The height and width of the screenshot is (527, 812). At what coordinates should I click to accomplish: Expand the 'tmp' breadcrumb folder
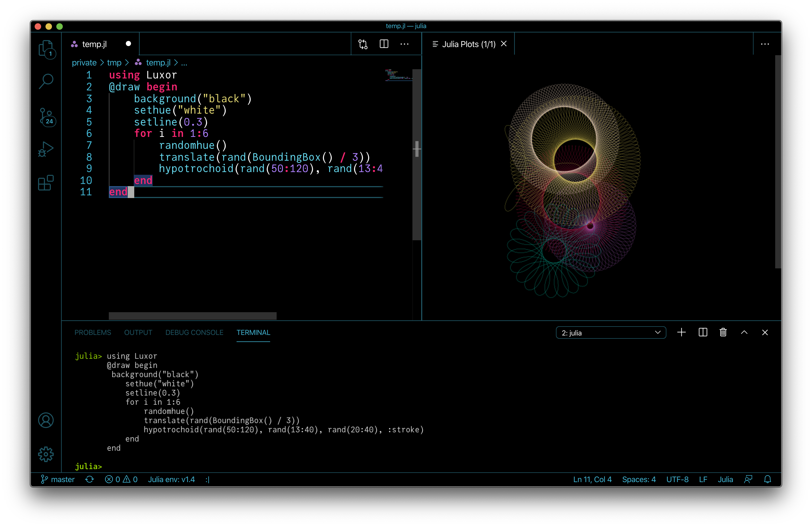pyautogui.click(x=114, y=63)
